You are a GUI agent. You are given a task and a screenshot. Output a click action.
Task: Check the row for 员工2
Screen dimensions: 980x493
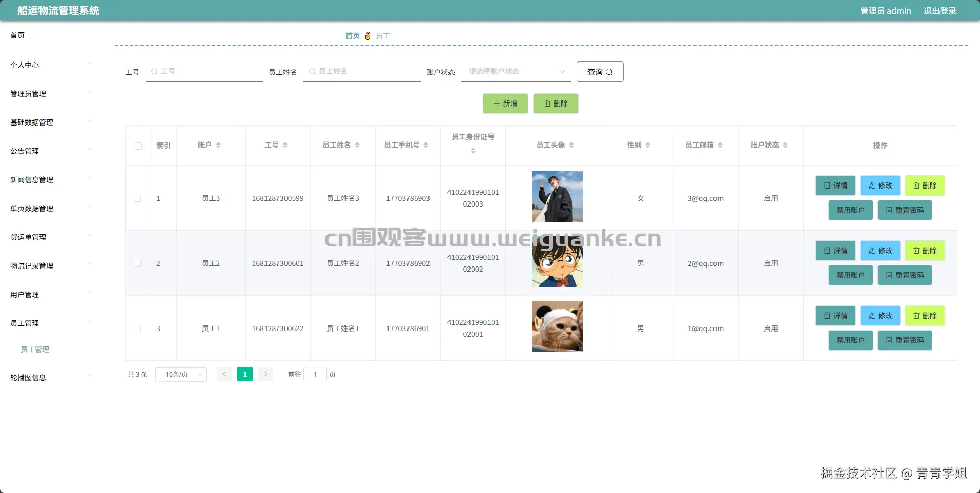pos(137,263)
